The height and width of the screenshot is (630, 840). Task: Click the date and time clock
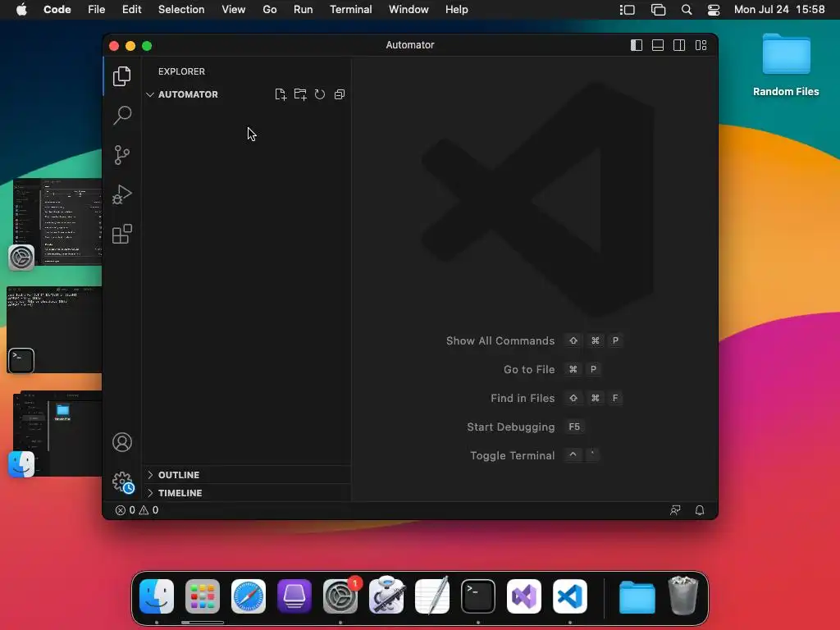coord(779,10)
